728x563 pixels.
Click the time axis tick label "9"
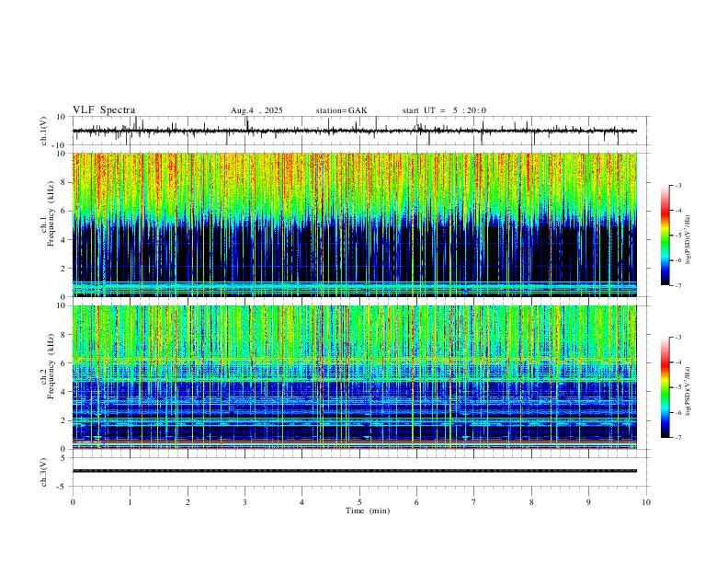point(588,502)
